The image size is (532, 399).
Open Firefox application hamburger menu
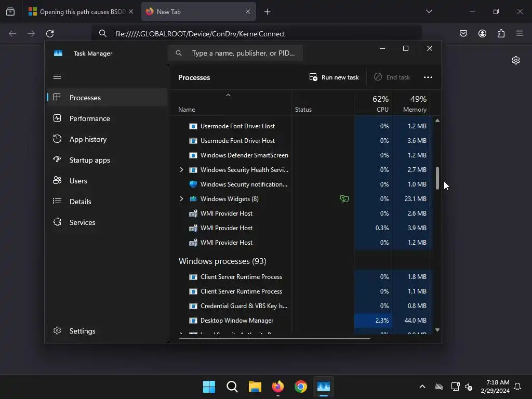520,33
